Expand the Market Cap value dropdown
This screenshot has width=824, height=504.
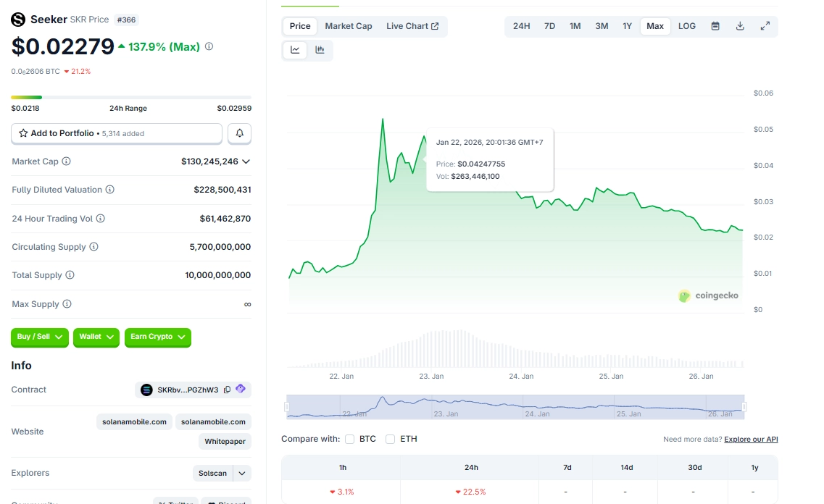pyautogui.click(x=246, y=161)
